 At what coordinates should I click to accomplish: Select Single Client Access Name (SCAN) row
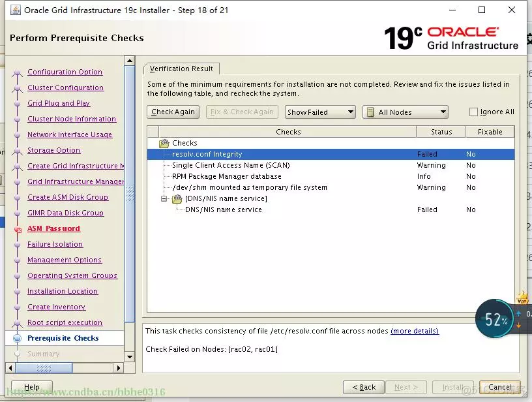[331, 165]
